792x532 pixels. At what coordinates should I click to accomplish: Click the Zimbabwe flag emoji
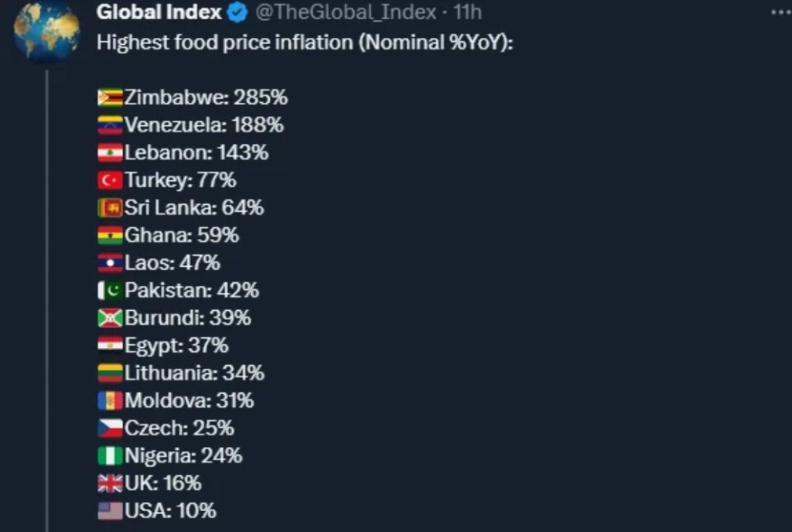tap(110, 97)
